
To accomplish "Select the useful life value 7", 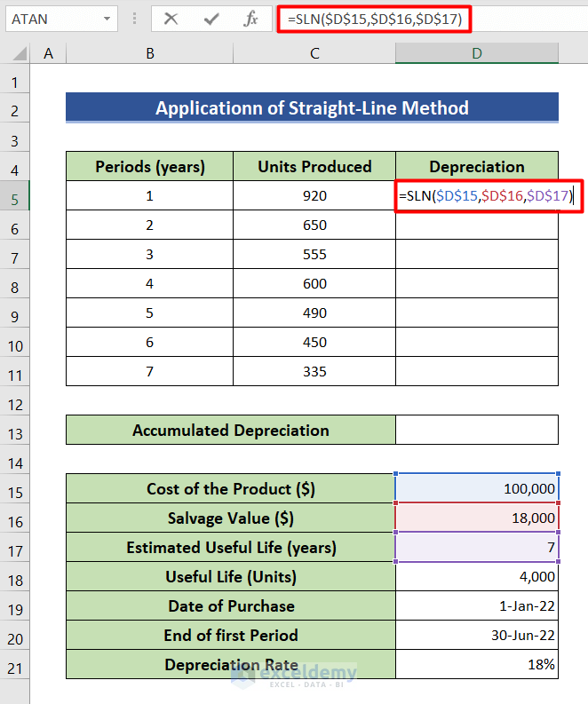I will click(477, 547).
